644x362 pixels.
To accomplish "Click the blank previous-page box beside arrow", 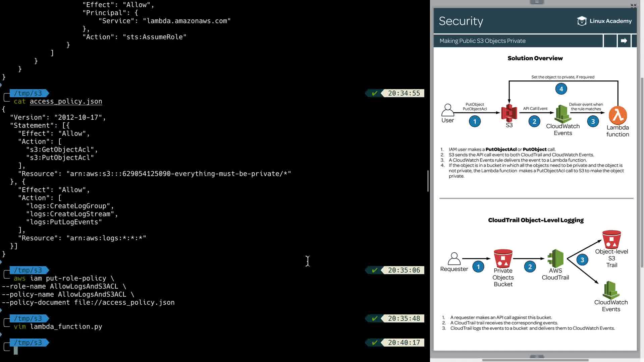I will (x=610, y=41).
